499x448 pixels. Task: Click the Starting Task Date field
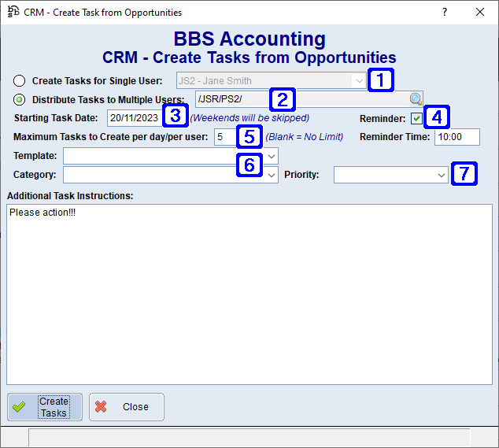pyautogui.click(x=135, y=118)
